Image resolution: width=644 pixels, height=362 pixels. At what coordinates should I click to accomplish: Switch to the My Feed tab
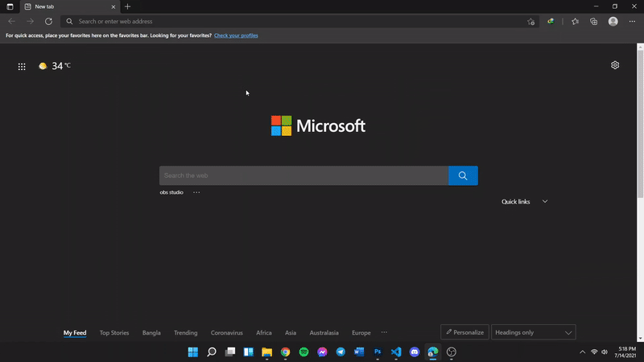pos(75,332)
